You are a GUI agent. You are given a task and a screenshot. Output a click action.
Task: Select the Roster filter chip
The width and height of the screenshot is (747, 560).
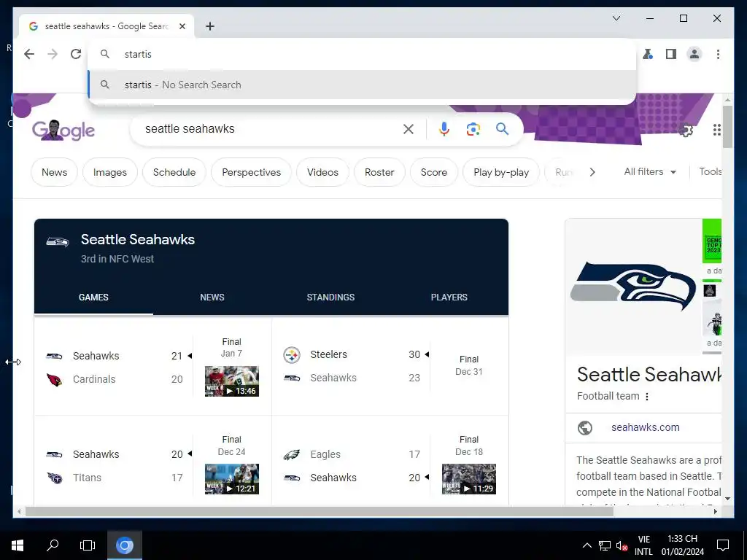[x=379, y=172]
